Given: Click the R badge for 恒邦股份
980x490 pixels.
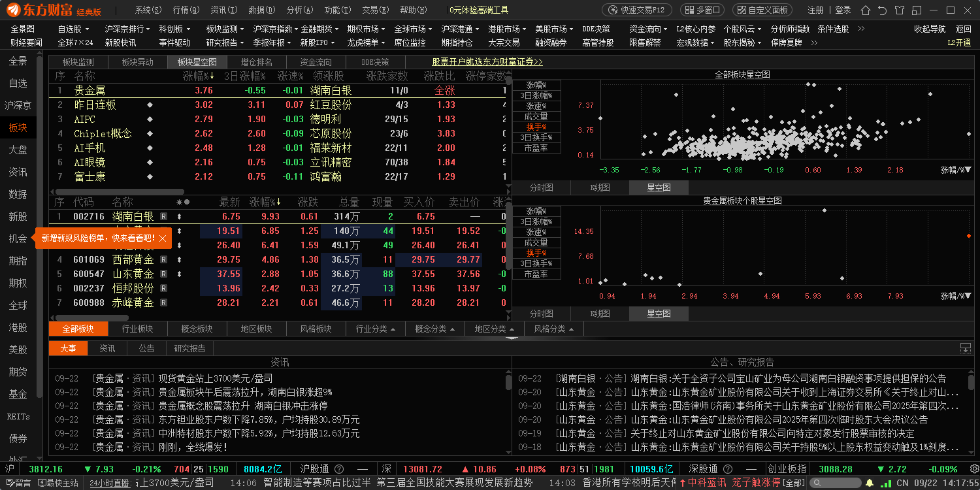Looking at the screenshot, I should (x=163, y=289).
